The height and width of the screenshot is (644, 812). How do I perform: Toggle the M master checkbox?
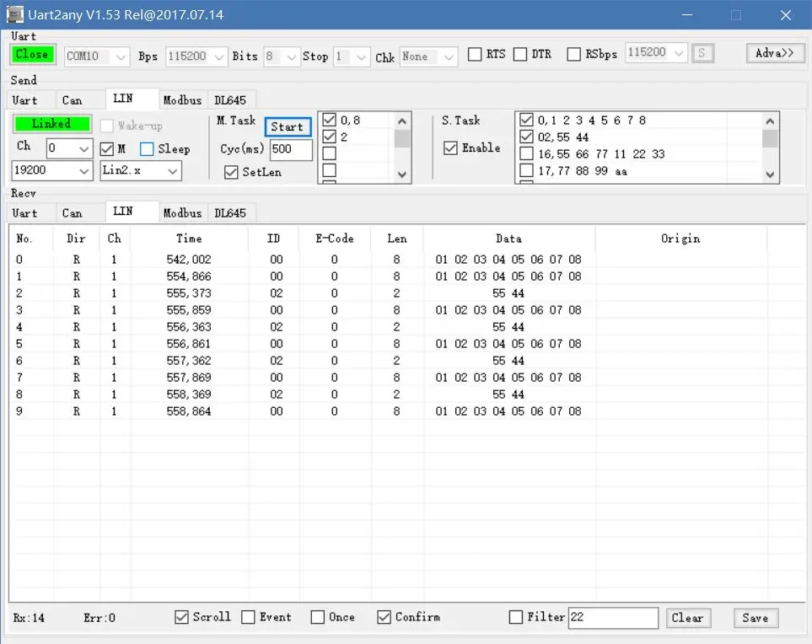[x=107, y=149]
